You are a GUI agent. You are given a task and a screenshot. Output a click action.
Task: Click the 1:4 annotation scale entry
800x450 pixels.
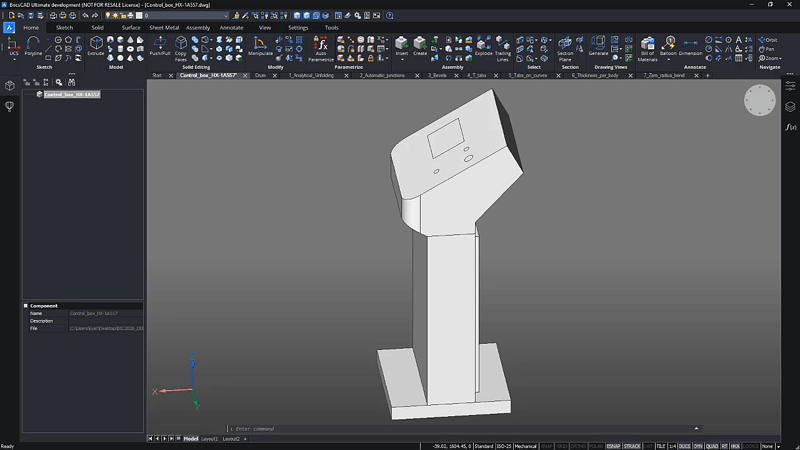pos(672,446)
